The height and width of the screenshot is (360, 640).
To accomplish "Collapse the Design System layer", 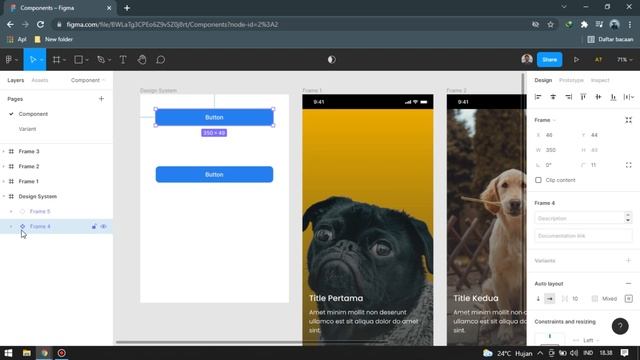I will coord(4,196).
